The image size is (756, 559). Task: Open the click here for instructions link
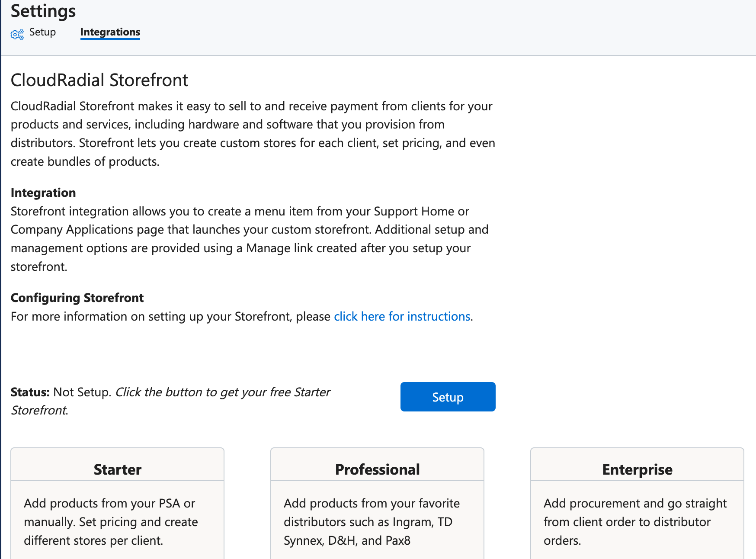(x=402, y=316)
